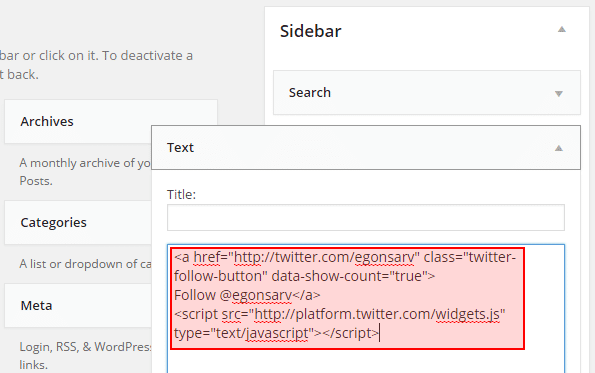Screen dimensions: 595x373
Task: Select the Categories widget box
Action: coord(78,222)
